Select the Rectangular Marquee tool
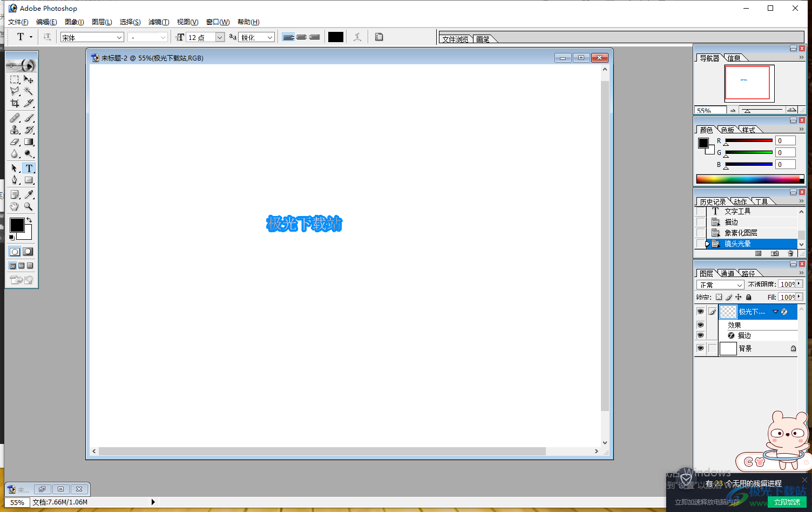 15,79
